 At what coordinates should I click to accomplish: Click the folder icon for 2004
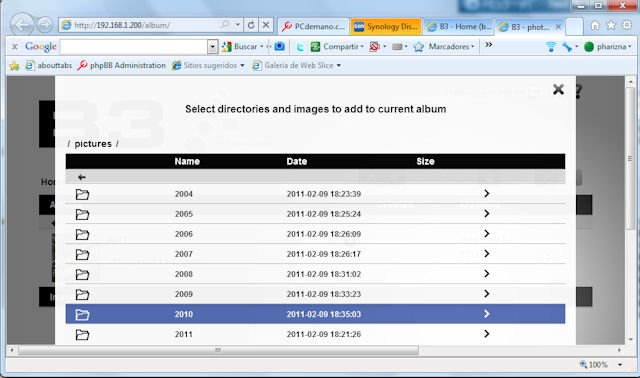[x=82, y=194]
